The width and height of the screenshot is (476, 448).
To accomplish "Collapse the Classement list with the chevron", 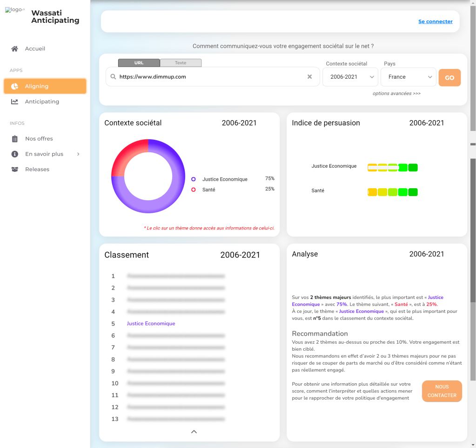I will click(x=194, y=432).
